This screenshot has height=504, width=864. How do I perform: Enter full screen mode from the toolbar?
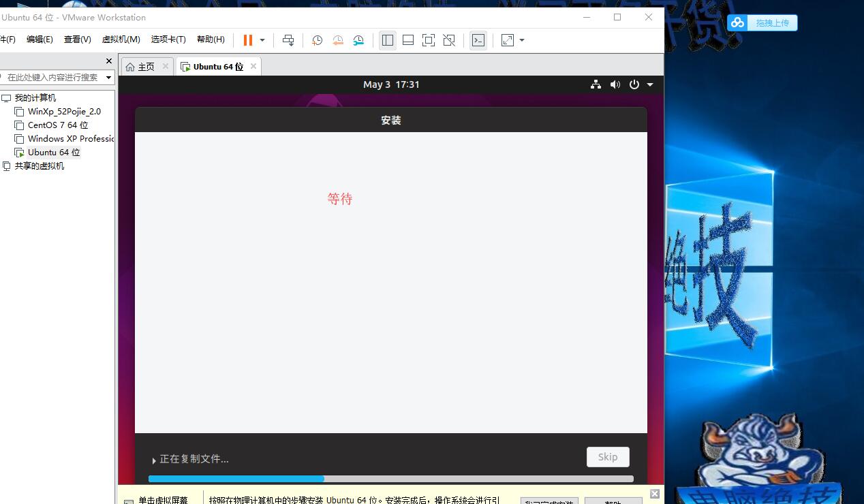pos(429,40)
